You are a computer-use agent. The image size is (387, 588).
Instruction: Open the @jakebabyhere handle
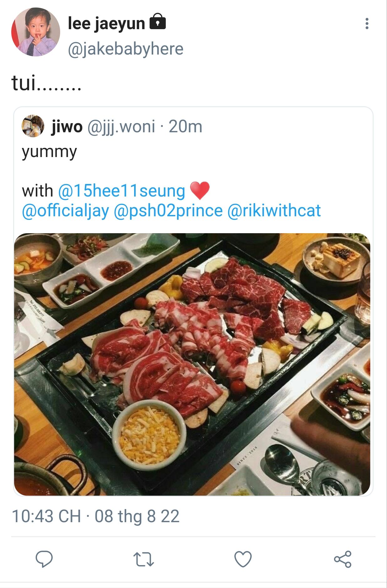pyautogui.click(x=126, y=49)
